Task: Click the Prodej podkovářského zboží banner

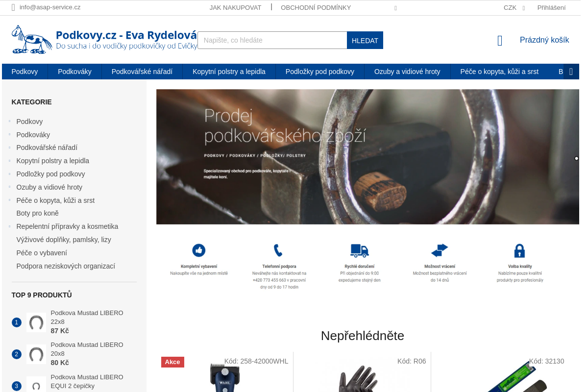Action: click(x=367, y=157)
